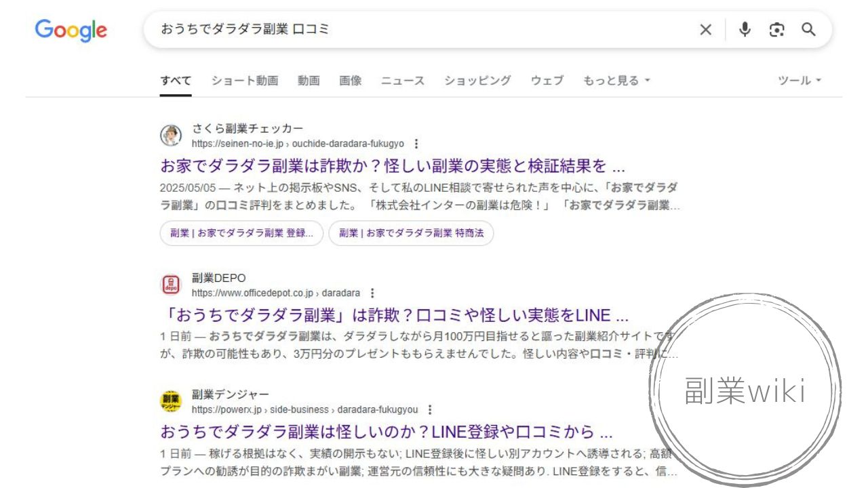This screenshot has height=488, width=868.
Task: Select the すべて tab
Action: click(176, 81)
